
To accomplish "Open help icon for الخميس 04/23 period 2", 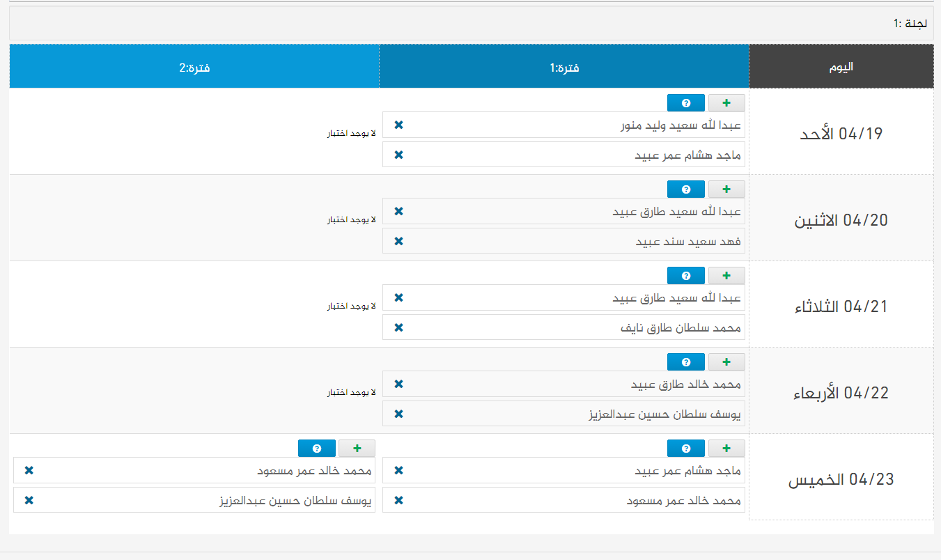I will [x=317, y=449].
